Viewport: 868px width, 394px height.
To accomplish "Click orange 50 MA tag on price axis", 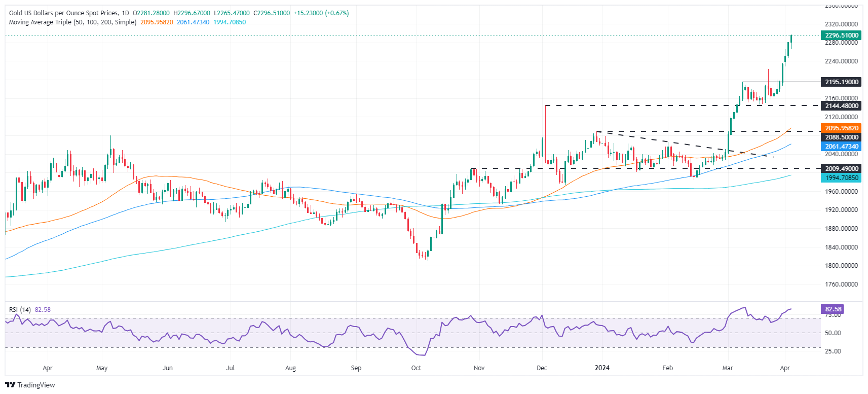I will [841, 128].
